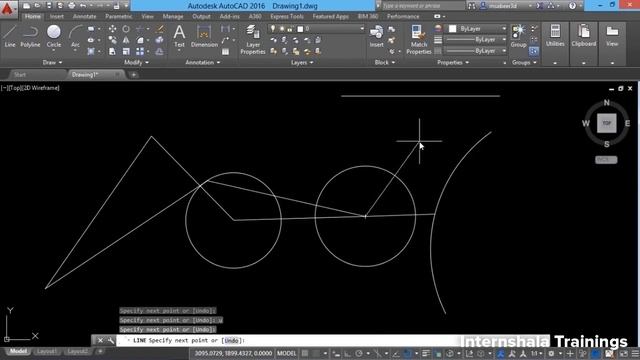The width and height of the screenshot is (640, 360).
Task: Expand the Properties panel dropdown
Action: [453, 62]
